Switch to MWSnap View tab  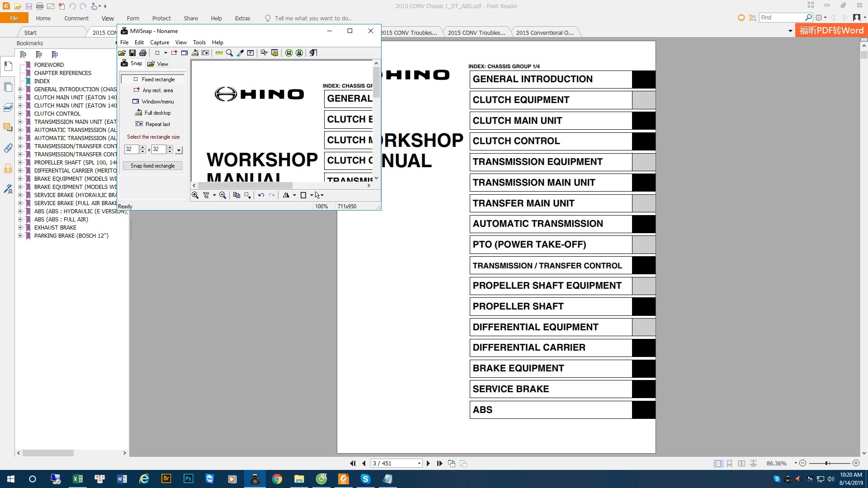(158, 64)
